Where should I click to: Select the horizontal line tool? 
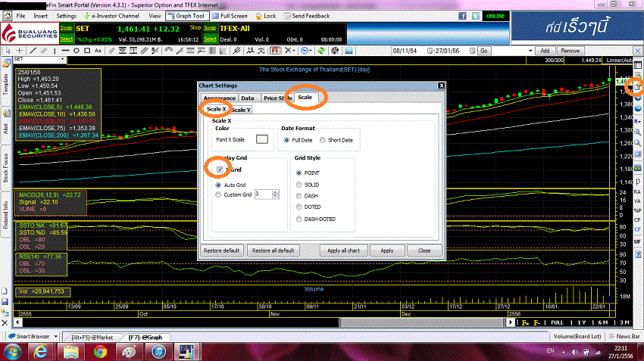(65, 51)
